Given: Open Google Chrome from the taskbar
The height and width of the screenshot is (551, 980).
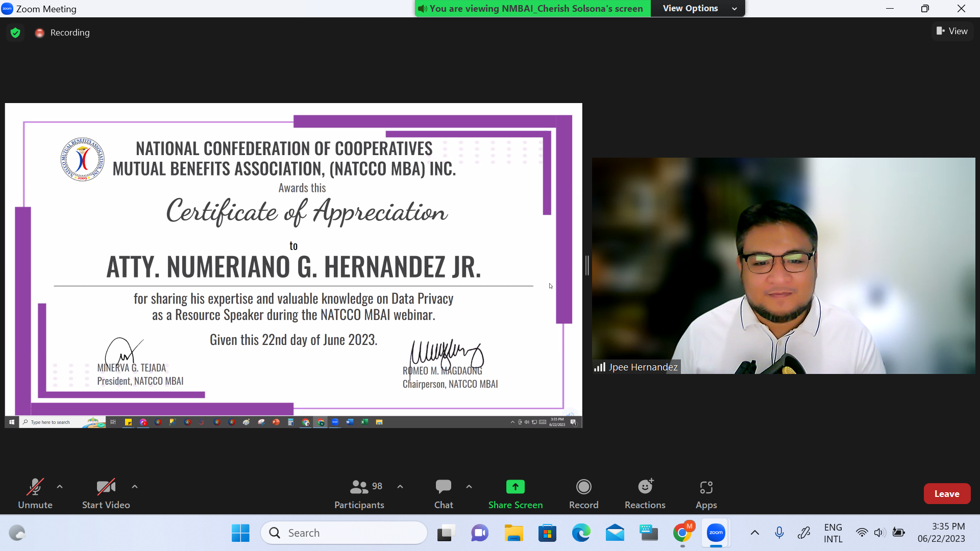Looking at the screenshot, I should pos(682,533).
